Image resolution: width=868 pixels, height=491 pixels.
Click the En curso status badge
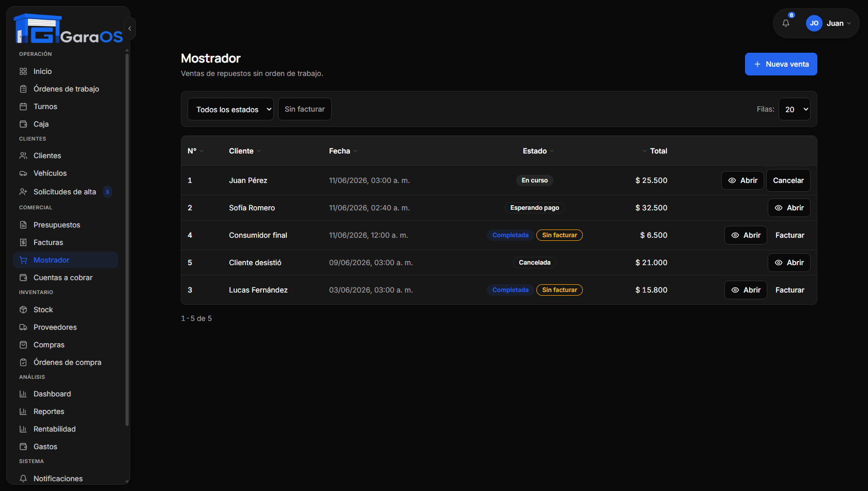click(x=535, y=180)
